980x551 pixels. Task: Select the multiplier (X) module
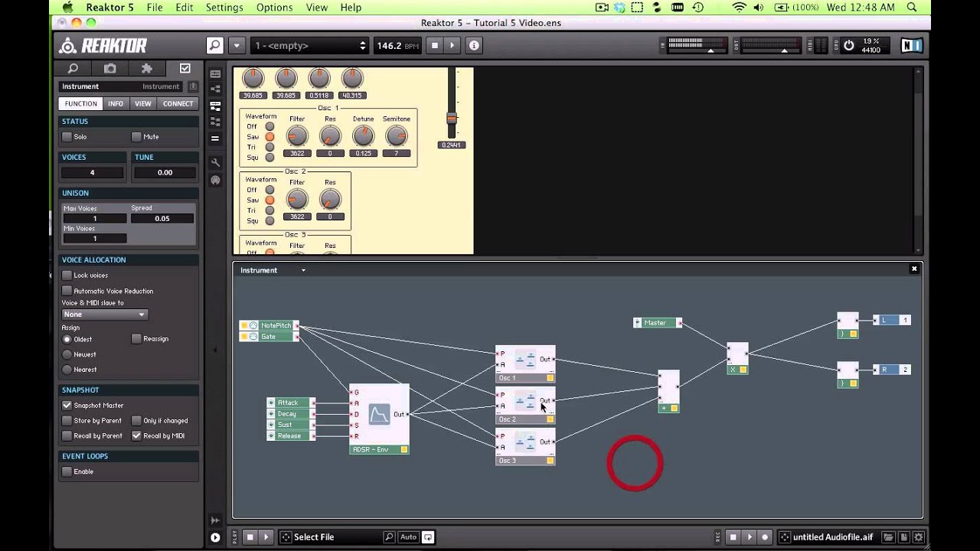[737, 358]
